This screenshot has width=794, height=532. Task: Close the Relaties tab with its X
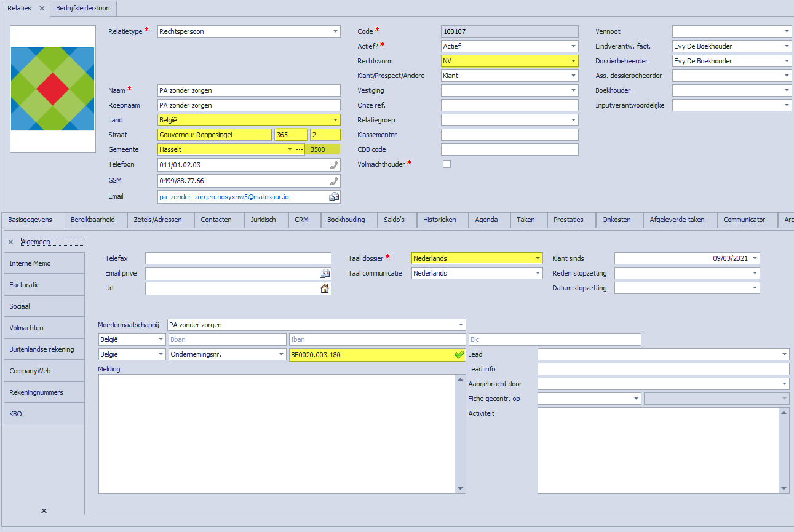pyautogui.click(x=42, y=8)
